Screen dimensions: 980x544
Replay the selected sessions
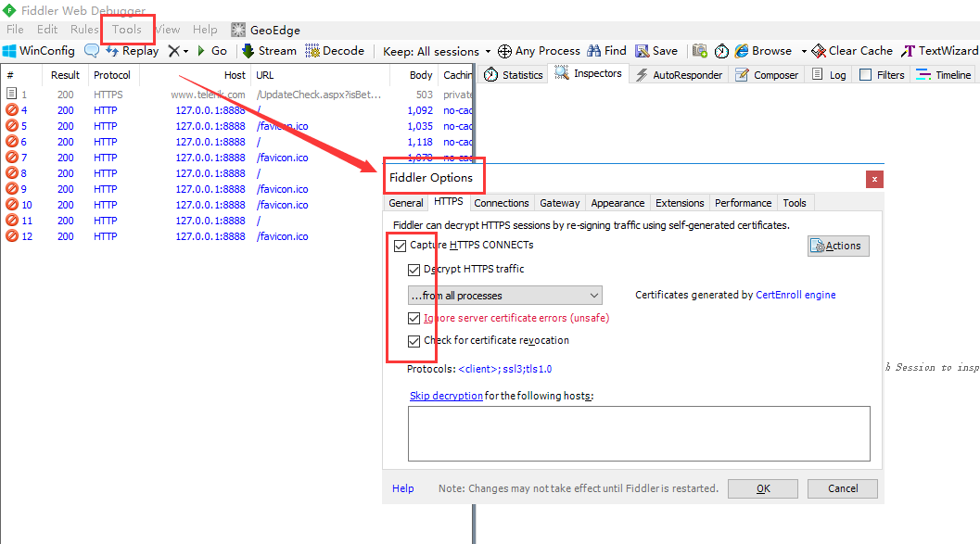point(132,51)
